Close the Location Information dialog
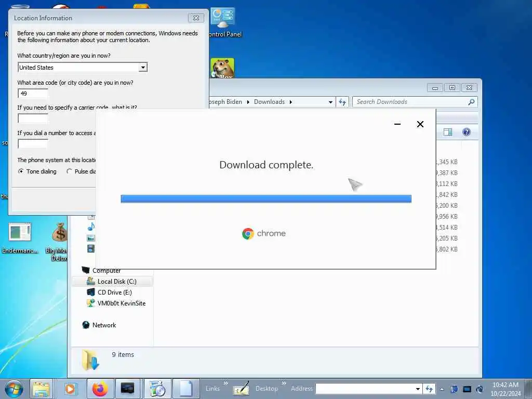 coord(196,18)
